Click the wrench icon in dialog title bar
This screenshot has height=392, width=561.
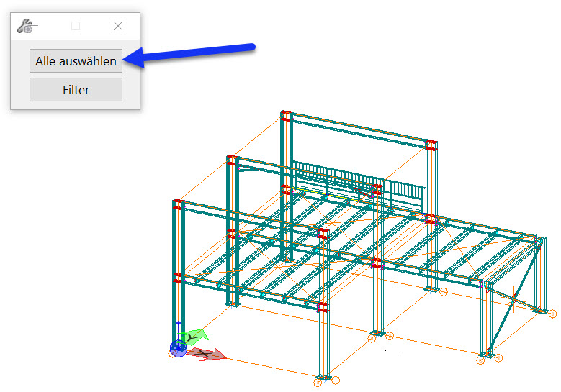pyautogui.click(x=26, y=26)
